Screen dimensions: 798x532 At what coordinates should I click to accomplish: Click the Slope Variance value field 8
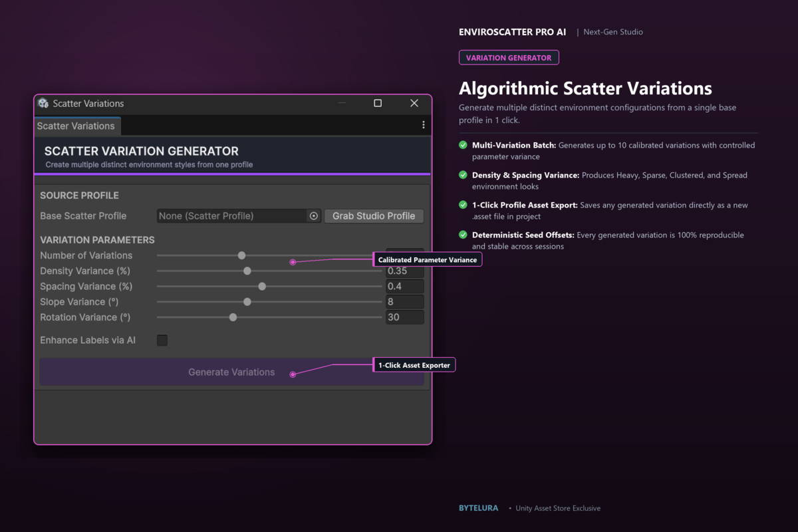coord(405,302)
